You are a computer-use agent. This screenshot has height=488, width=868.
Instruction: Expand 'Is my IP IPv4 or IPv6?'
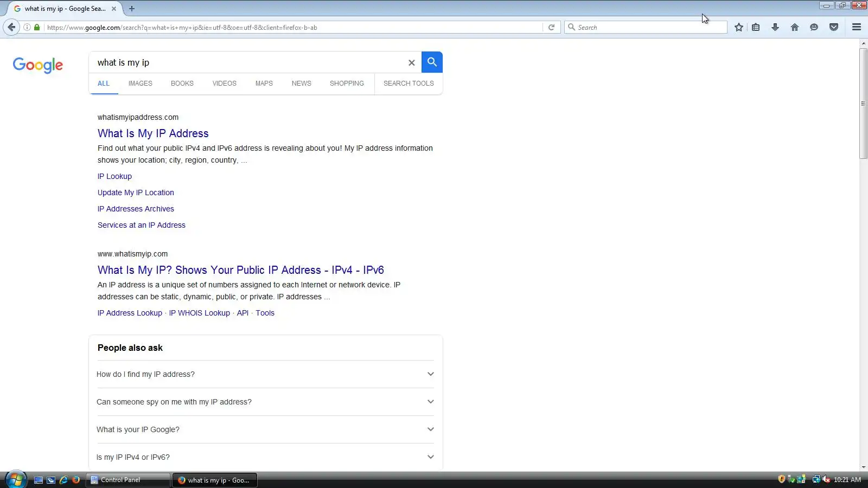[265, 457]
